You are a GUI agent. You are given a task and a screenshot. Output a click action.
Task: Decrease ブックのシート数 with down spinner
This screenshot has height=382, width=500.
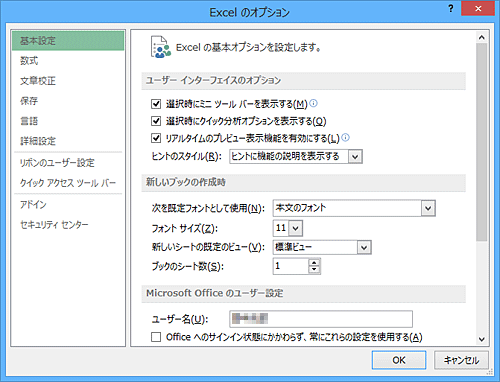tap(314, 270)
